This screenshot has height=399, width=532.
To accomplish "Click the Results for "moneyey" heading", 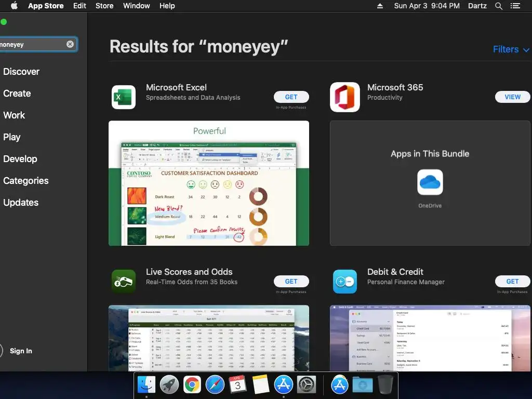I will click(x=199, y=46).
